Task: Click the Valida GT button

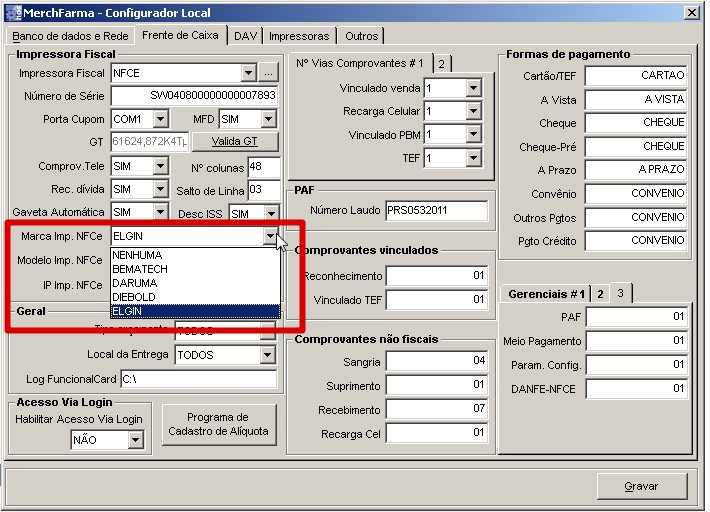Action: (234, 141)
